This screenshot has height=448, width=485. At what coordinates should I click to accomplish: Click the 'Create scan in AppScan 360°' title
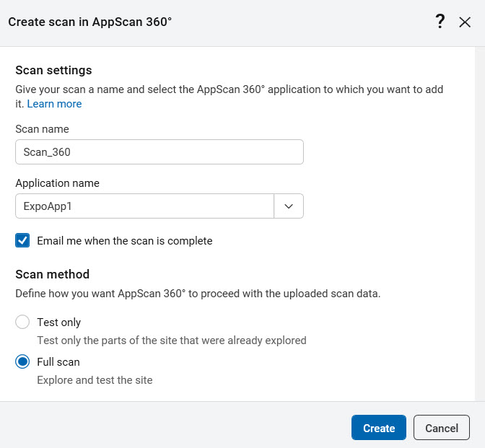point(90,22)
